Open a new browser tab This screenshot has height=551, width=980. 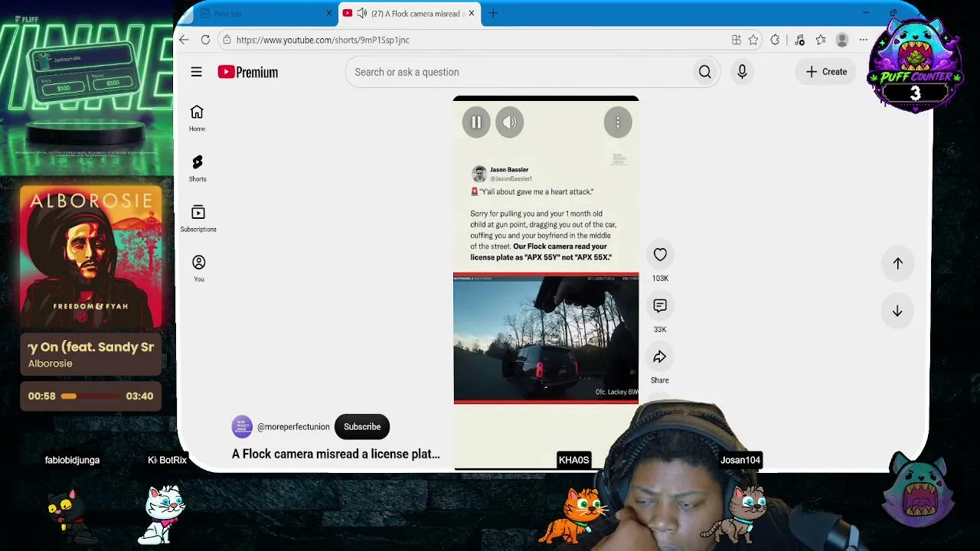pos(494,13)
